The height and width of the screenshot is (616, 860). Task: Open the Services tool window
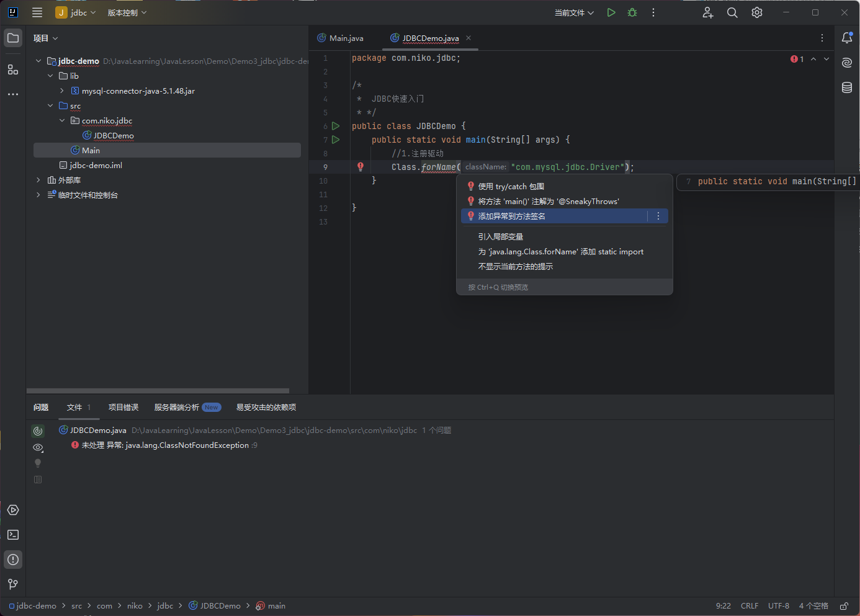pyautogui.click(x=13, y=510)
